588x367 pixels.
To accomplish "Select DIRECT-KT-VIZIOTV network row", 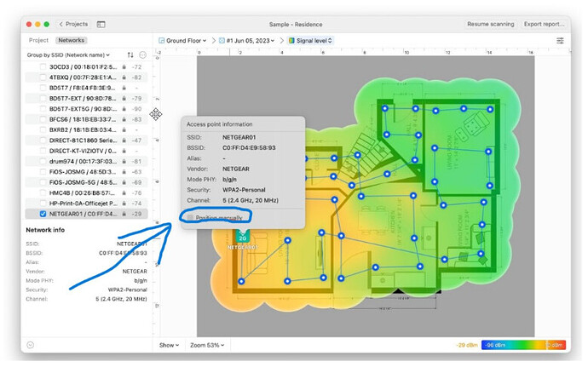I will (x=86, y=151).
